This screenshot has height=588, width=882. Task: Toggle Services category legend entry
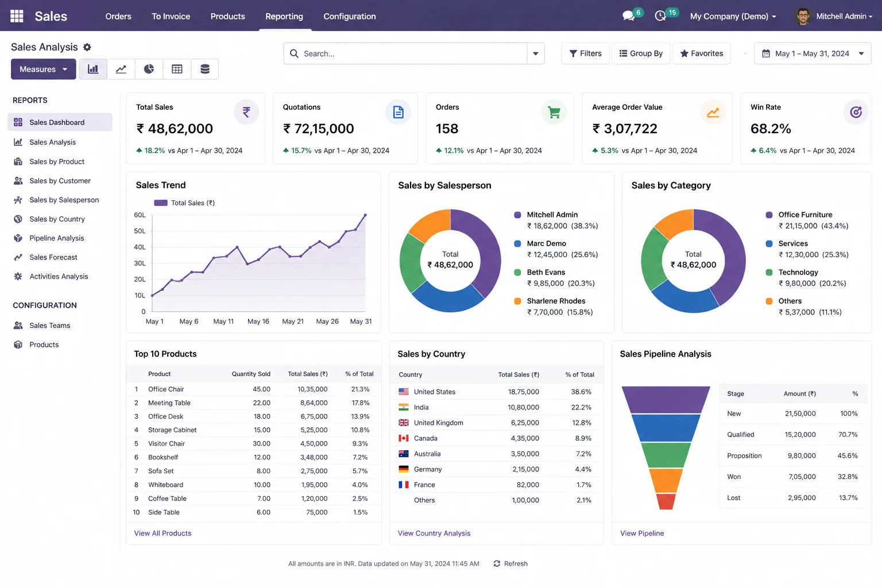(787, 243)
